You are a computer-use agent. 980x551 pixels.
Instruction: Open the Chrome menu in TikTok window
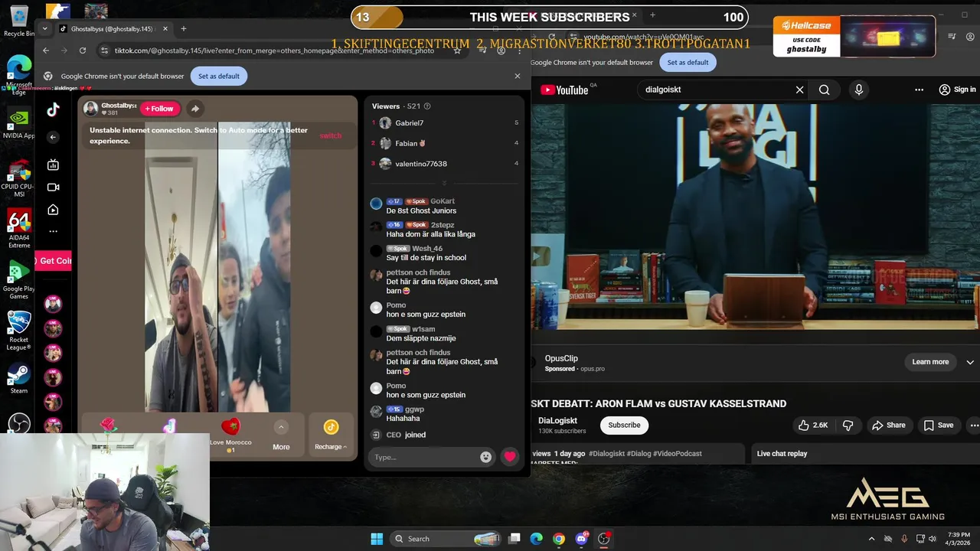(x=518, y=51)
